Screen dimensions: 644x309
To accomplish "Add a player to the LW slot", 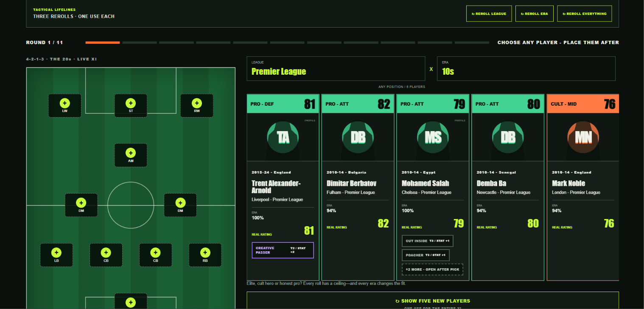I will [64, 106].
